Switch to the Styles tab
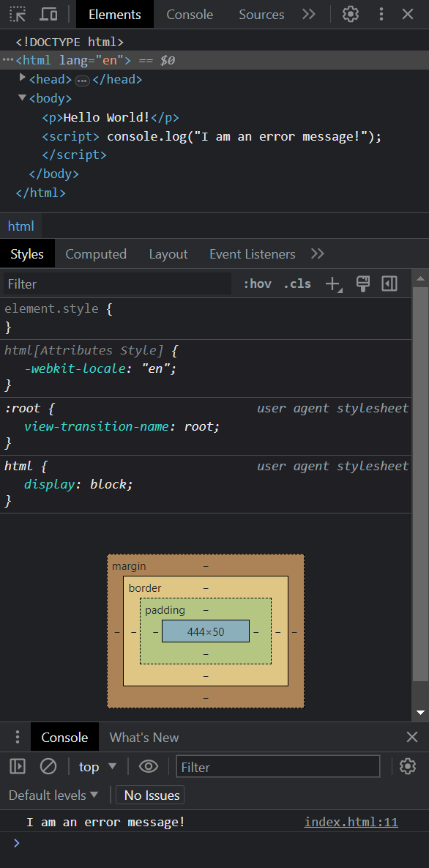 click(x=27, y=254)
